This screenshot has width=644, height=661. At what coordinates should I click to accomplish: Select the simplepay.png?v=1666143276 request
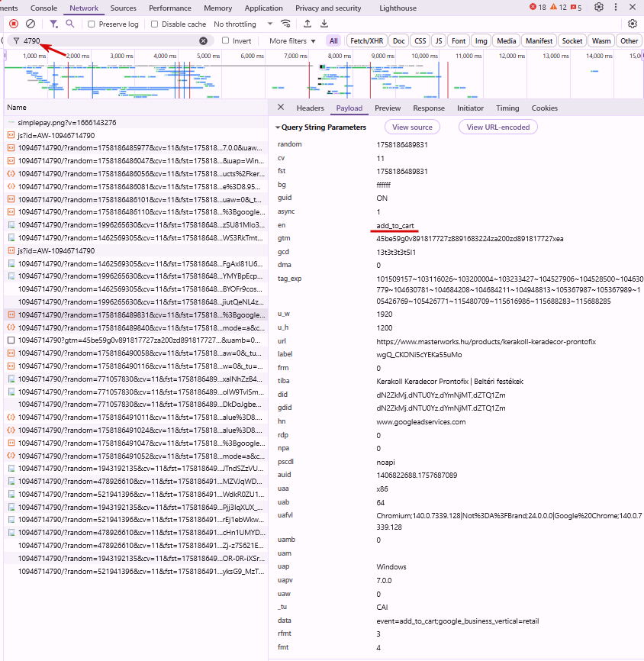click(x=136, y=123)
